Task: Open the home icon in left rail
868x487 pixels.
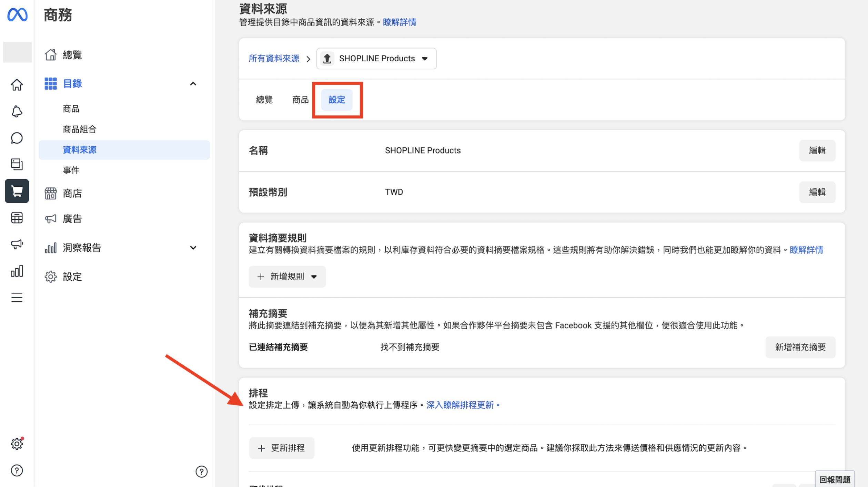Action: [x=17, y=85]
